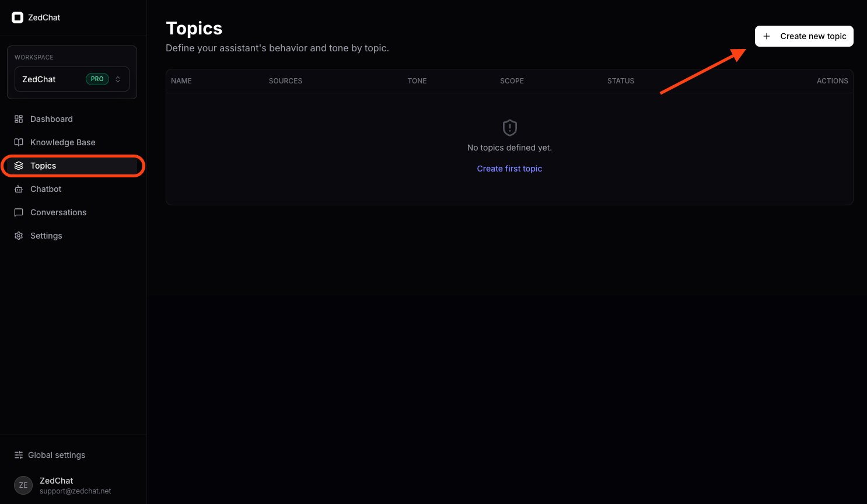867x504 pixels.
Task: Click the Conversations chat bubble icon
Action: [x=18, y=212]
